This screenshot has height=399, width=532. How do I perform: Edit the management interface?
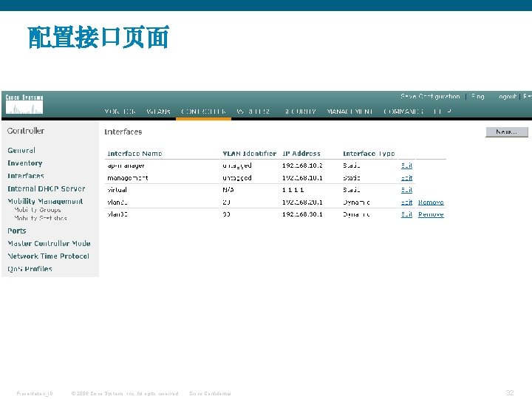tap(406, 178)
